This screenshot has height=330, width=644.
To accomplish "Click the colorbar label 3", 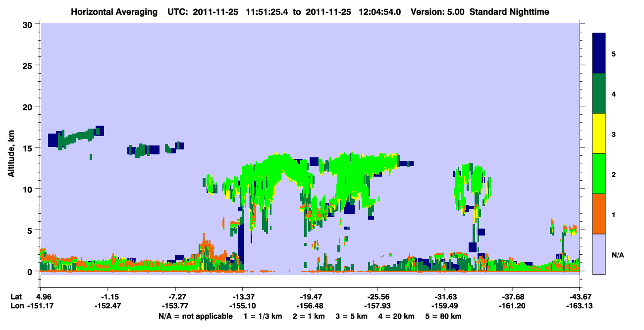I will 614,134.
